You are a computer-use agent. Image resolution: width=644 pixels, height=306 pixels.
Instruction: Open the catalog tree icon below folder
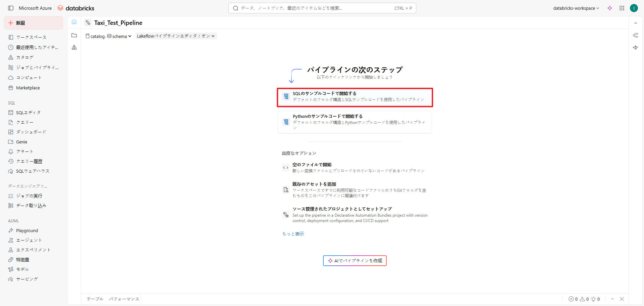(74, 47)
